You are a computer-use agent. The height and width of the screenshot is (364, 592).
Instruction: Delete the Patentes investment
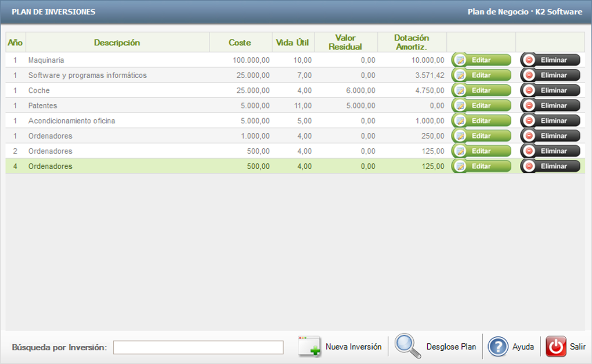(550, 105)
